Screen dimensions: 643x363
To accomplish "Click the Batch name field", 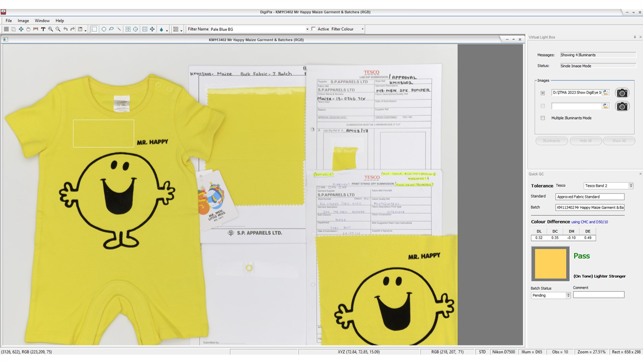I will 590,208.
